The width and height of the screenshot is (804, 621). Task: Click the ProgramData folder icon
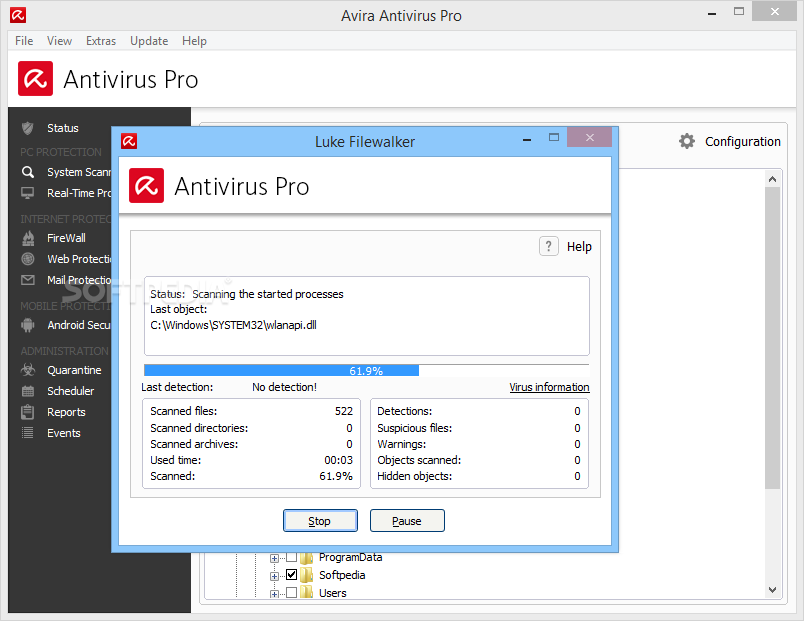click(x=306, y=557)
